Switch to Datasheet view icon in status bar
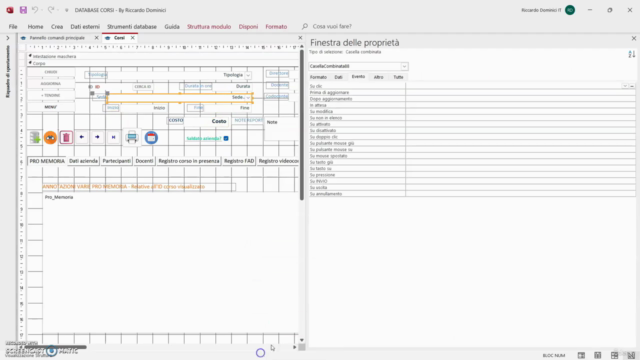The width and height of the screenshot is (640, 360). coord(598,356)
